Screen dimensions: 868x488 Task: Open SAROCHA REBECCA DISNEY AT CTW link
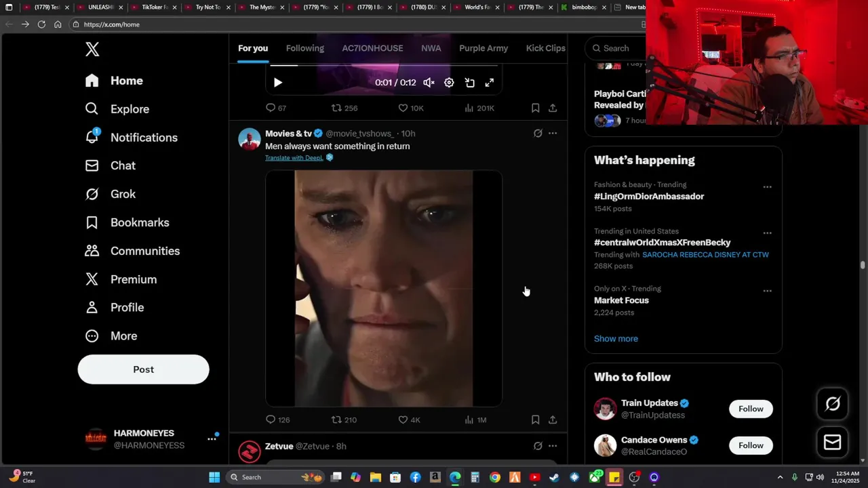click(x=705, y=255)
